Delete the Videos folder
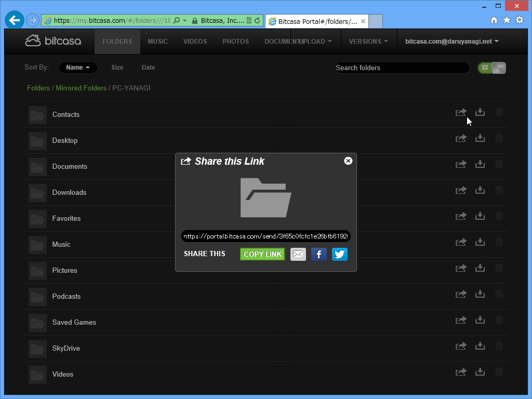The image size is (532, 399). [x=499, y=372]
